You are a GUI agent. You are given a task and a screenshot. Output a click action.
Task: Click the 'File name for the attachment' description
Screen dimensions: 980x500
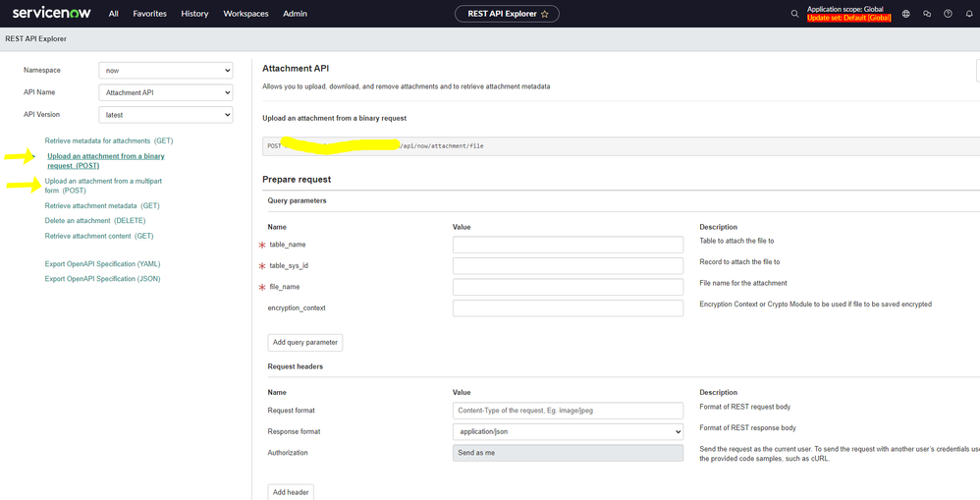[743, 283]
